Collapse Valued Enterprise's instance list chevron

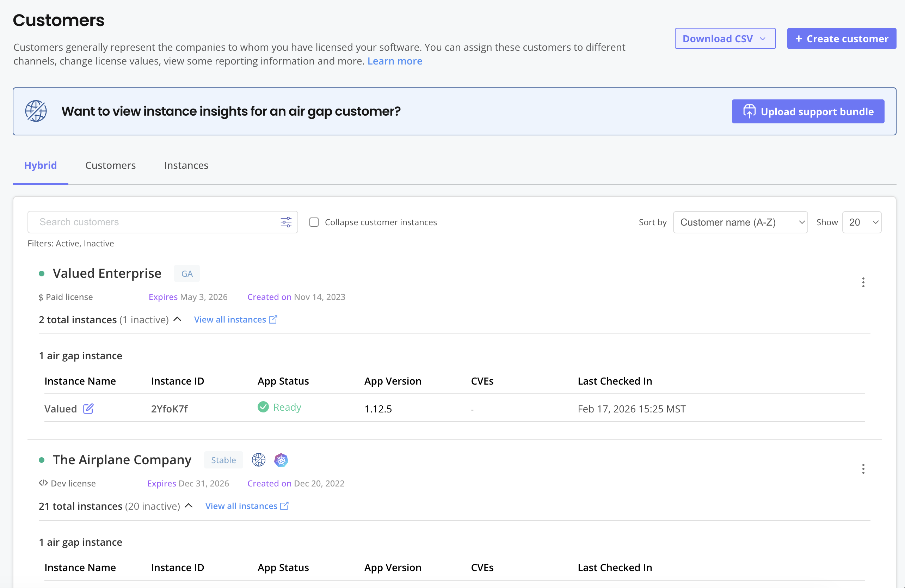pyautogui.click(x=177, y=319)
